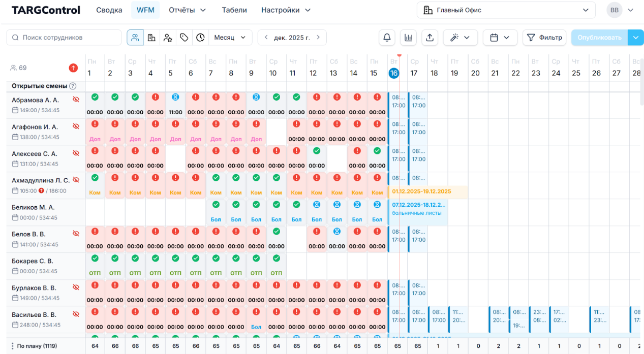Select the tag labels view icon
The height and width of the screenshot is (354, 644).
[x=184, y=38]
